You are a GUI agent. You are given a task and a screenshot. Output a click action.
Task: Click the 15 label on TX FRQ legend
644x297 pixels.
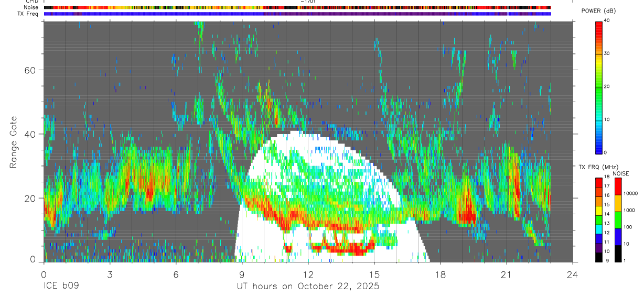[607, 205]
